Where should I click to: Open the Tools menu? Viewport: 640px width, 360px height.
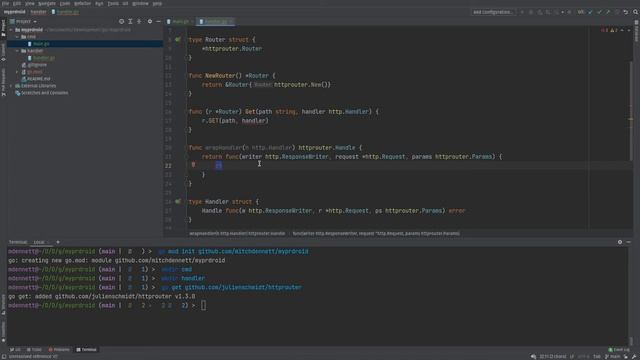tap(113, 3)
